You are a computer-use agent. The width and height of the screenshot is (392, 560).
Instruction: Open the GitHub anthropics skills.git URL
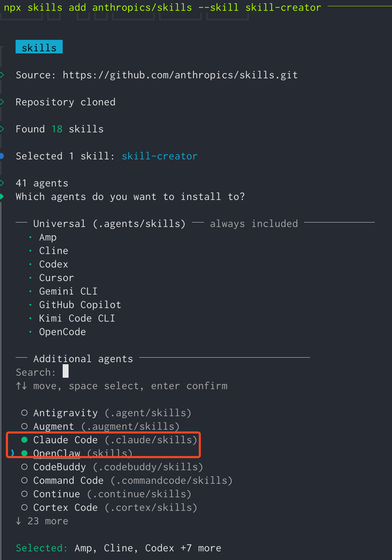180,75
